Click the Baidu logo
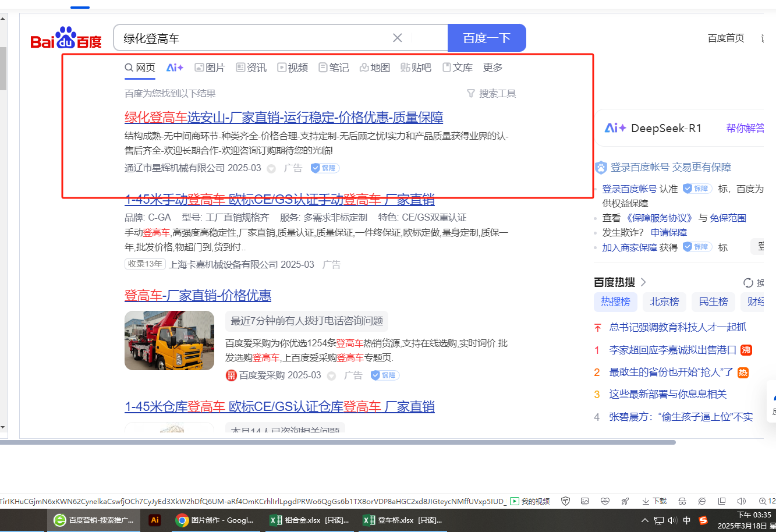The height and width of the screenshot is (532, 776). click(x=66, y=39)
